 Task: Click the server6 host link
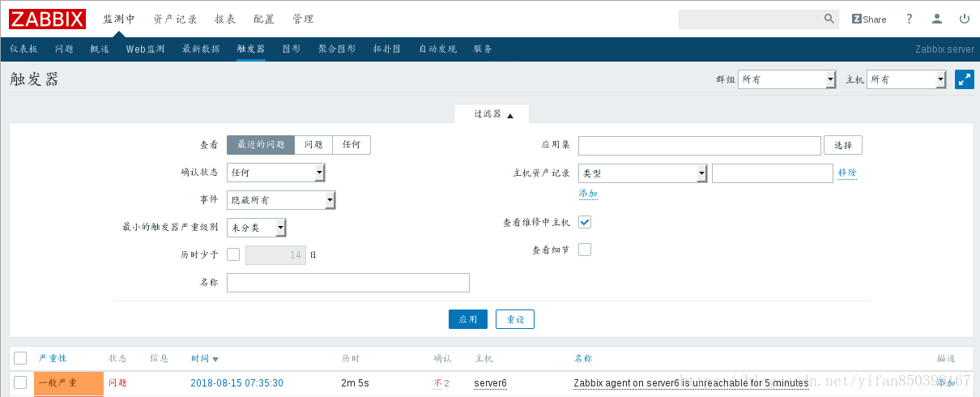pyautogui.click(x=490, y=383)
